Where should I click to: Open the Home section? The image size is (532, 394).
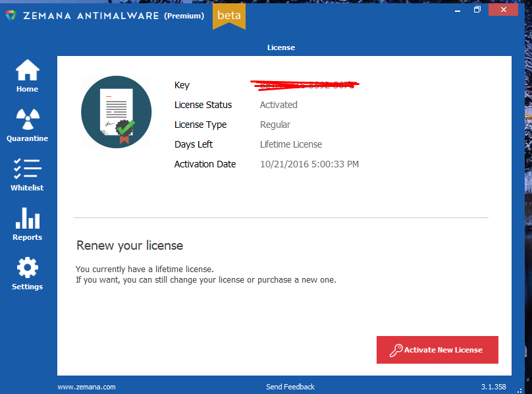[x=28, y=76]
